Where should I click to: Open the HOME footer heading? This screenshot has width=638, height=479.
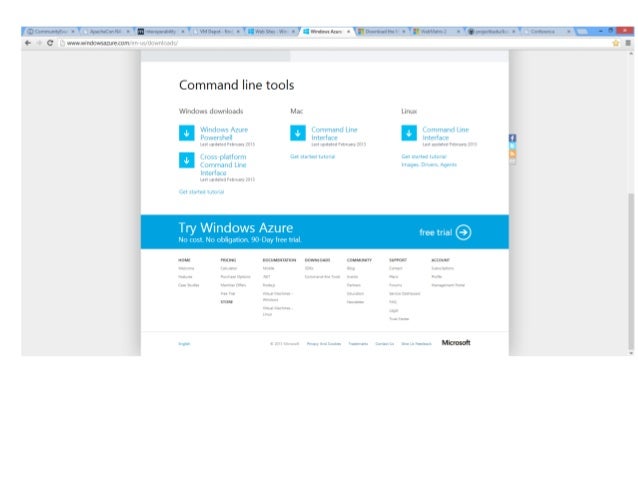click(x=184, y=260)
